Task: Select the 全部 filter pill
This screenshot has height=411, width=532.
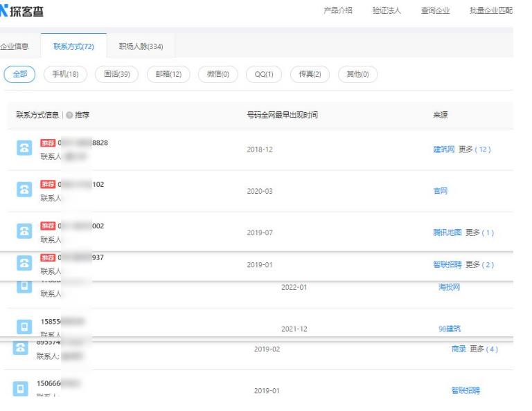Action: coord(19,74)
